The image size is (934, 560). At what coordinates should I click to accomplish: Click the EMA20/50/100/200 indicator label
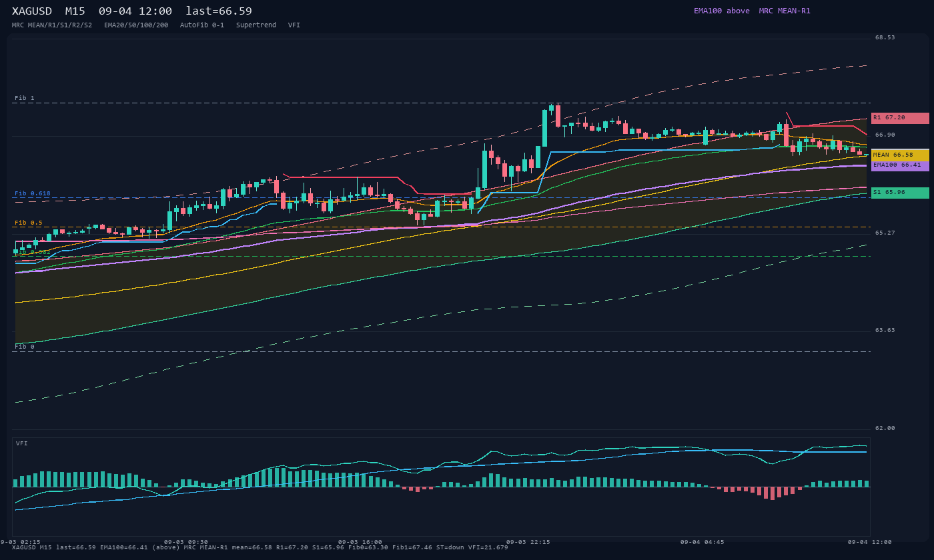coord(136,25)
